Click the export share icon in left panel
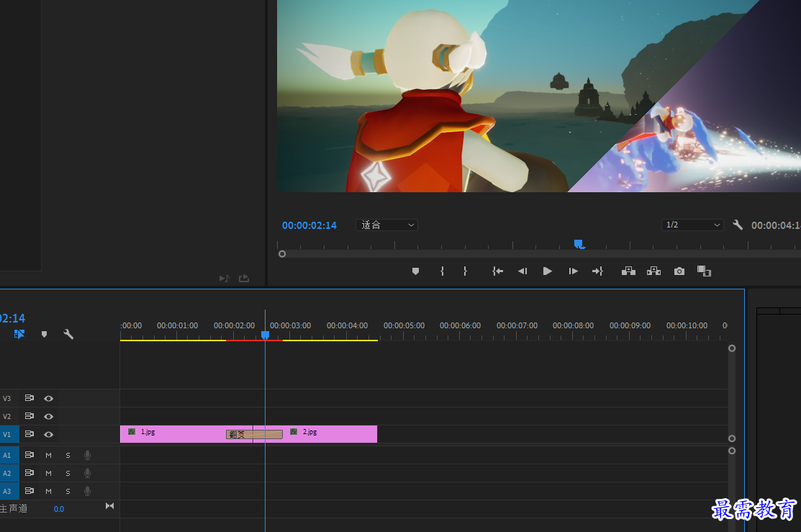This screenshot has width=801, height=532. tap(244, 278)
